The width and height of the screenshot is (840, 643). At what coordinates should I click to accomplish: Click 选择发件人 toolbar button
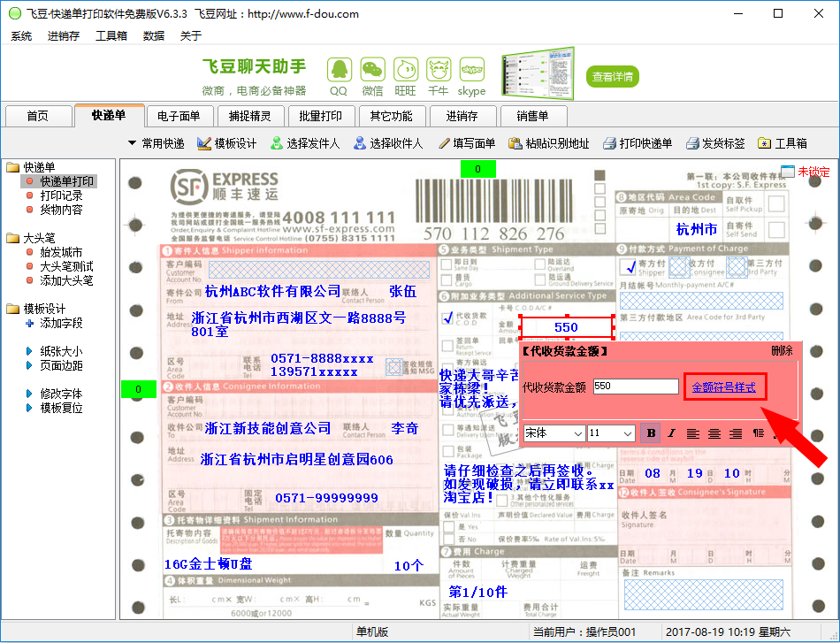point(305,143)
